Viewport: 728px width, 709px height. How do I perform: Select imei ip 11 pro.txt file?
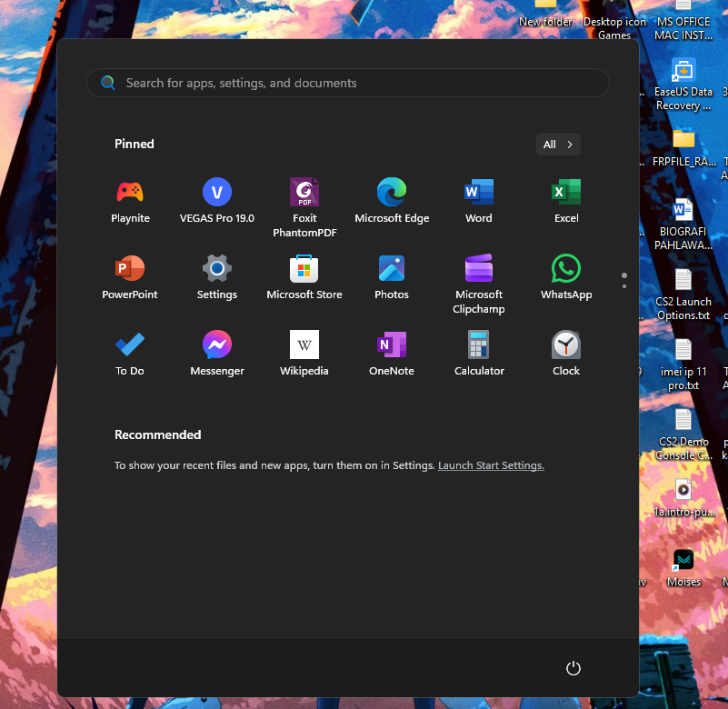click(683, 364)
